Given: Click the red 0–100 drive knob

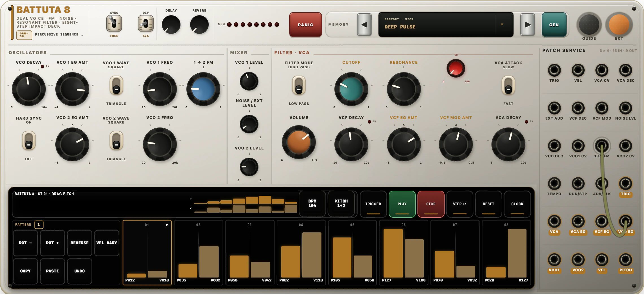Looking at the screenshot, I should pos(456,68).
